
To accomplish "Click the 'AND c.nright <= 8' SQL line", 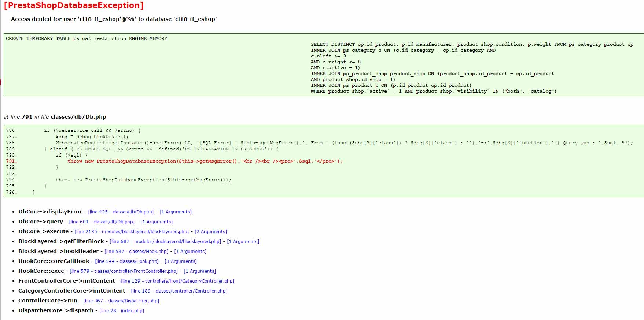I will coord(336,62).
